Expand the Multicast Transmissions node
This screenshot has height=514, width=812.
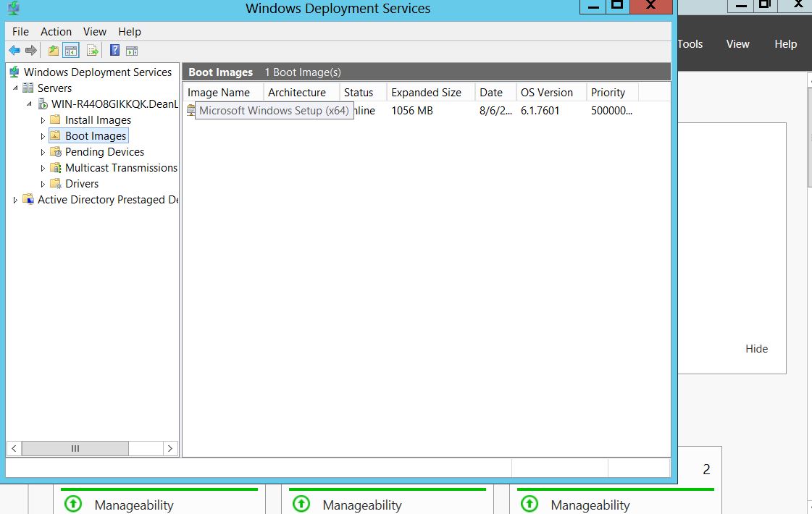43,168
